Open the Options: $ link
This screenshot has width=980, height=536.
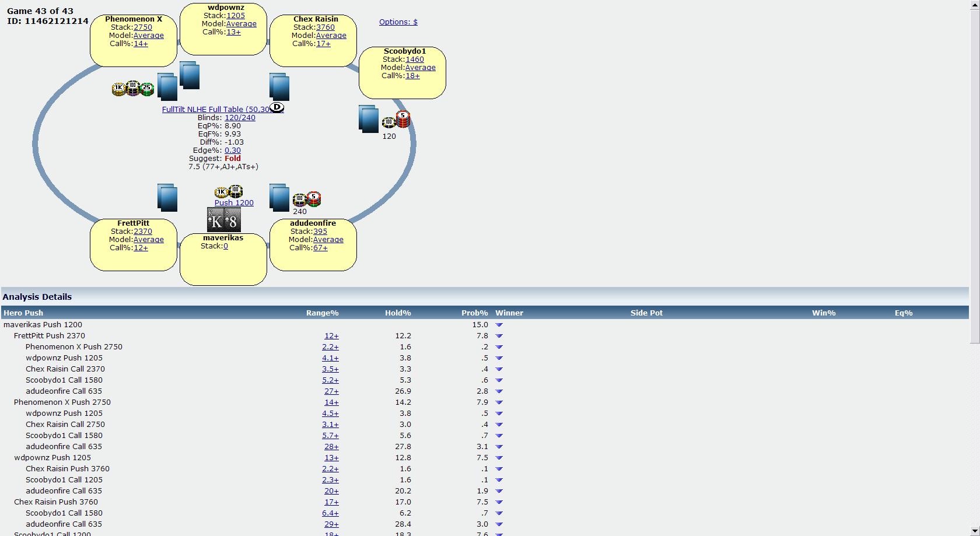[x=398, y=22]
